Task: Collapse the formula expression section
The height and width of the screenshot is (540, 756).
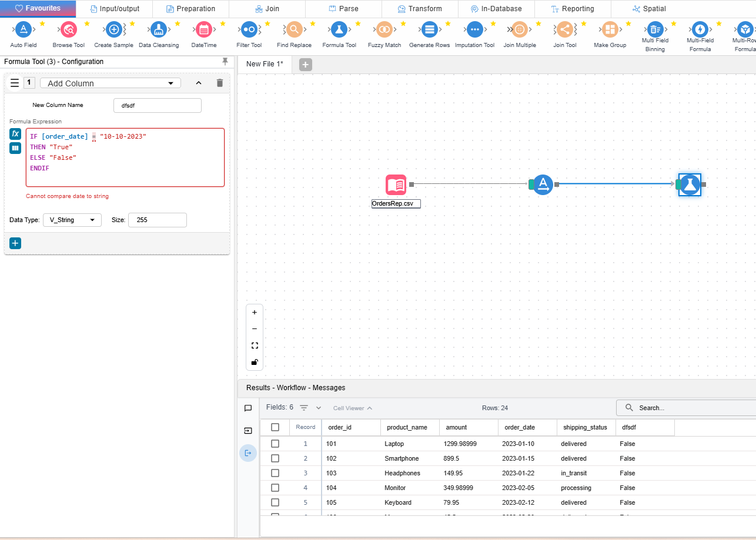Action: (199, 83)
